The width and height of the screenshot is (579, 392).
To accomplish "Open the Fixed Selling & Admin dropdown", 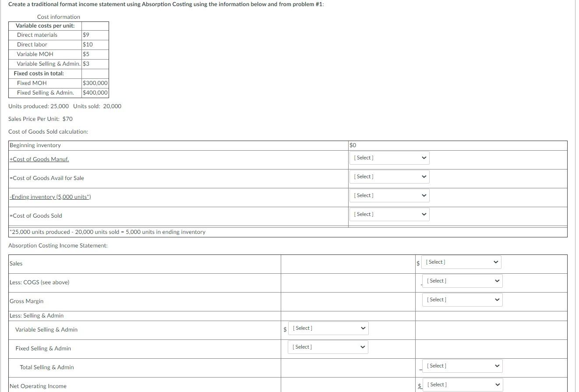I will [x=328, y=346].
